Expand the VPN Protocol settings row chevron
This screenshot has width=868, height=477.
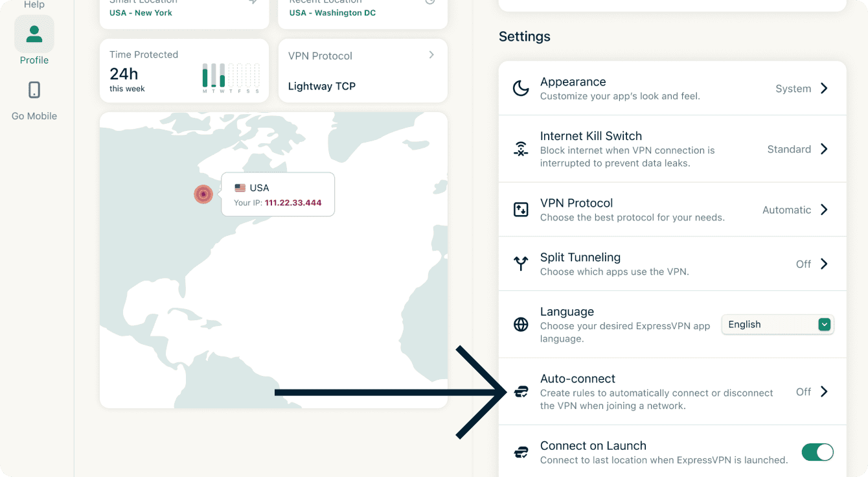(x=824, y=209)
